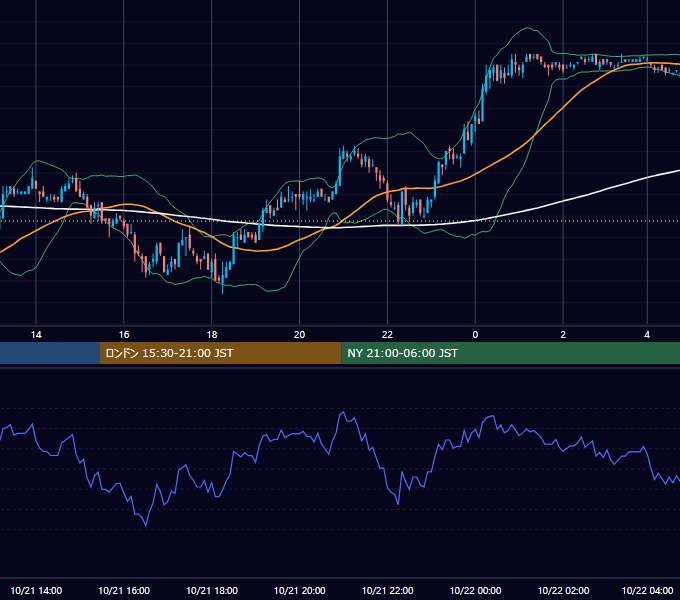Screen dimensions: 680x600
Task: Click the 10/21 20:00 date label
Action: [299, 590]
